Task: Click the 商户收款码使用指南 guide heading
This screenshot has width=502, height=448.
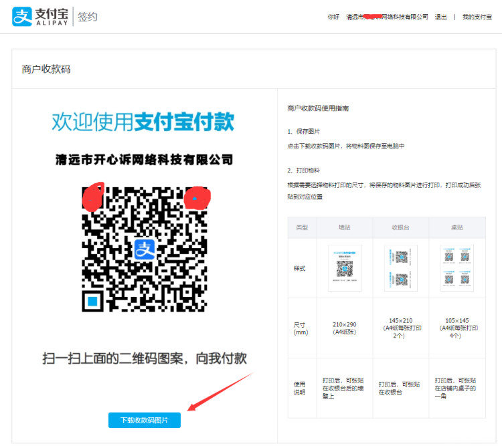Action: [x=317, y=108]
